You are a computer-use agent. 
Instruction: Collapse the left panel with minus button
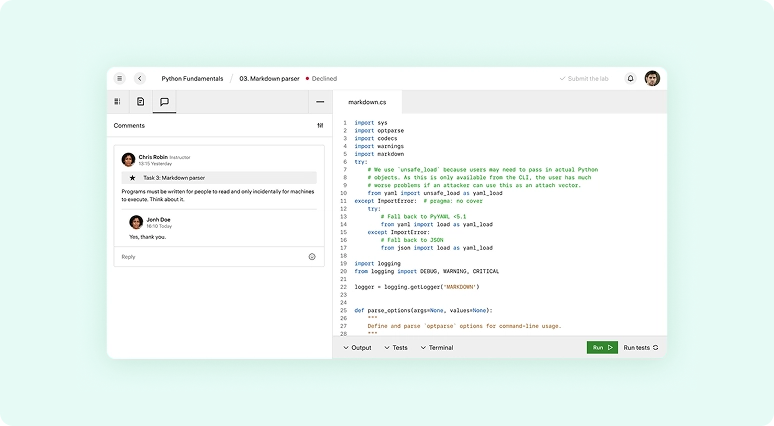[320, 101]
